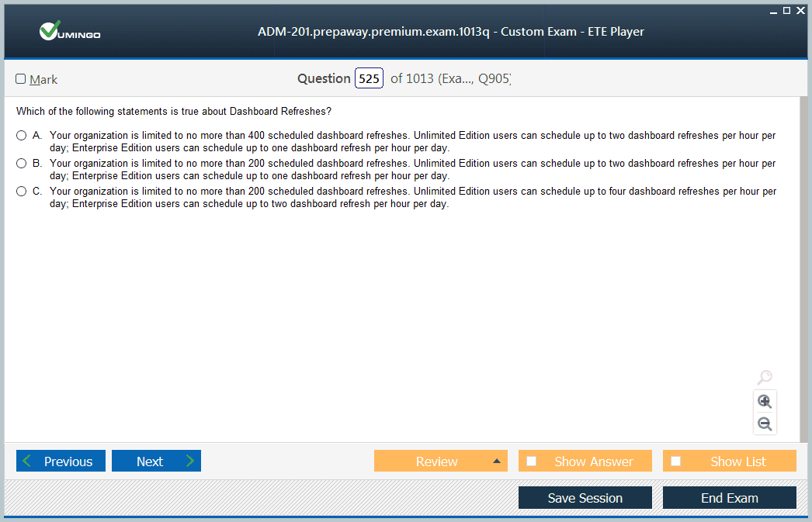Close the ETE Player window

[x=800, y=10]
